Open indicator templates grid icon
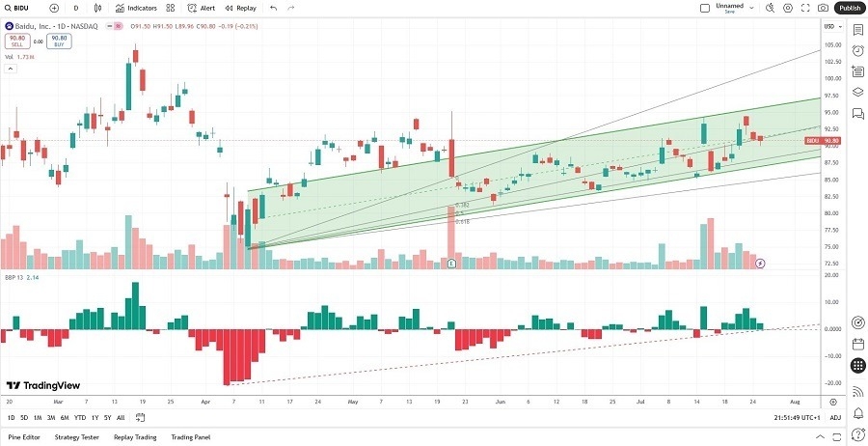 coord(171,8)
